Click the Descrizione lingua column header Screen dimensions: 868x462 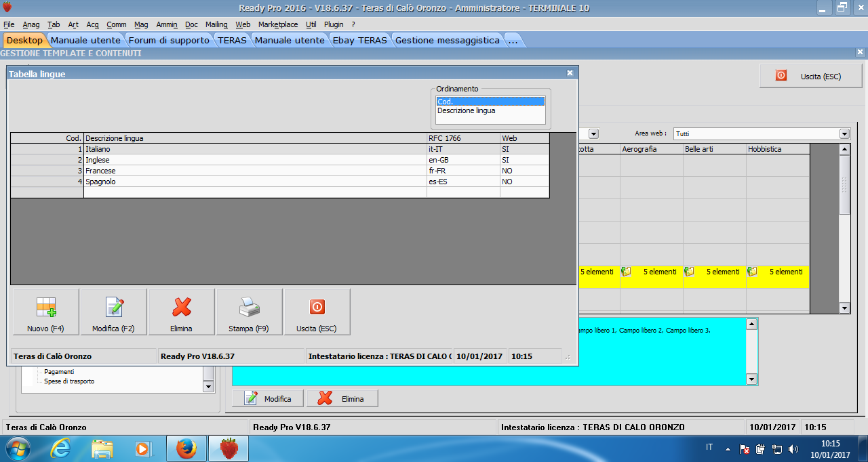coord(255,138)
